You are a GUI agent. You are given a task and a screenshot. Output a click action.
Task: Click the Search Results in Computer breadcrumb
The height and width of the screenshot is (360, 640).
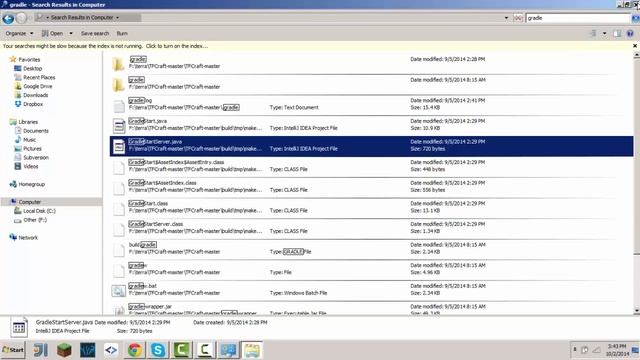click(82, 18)
